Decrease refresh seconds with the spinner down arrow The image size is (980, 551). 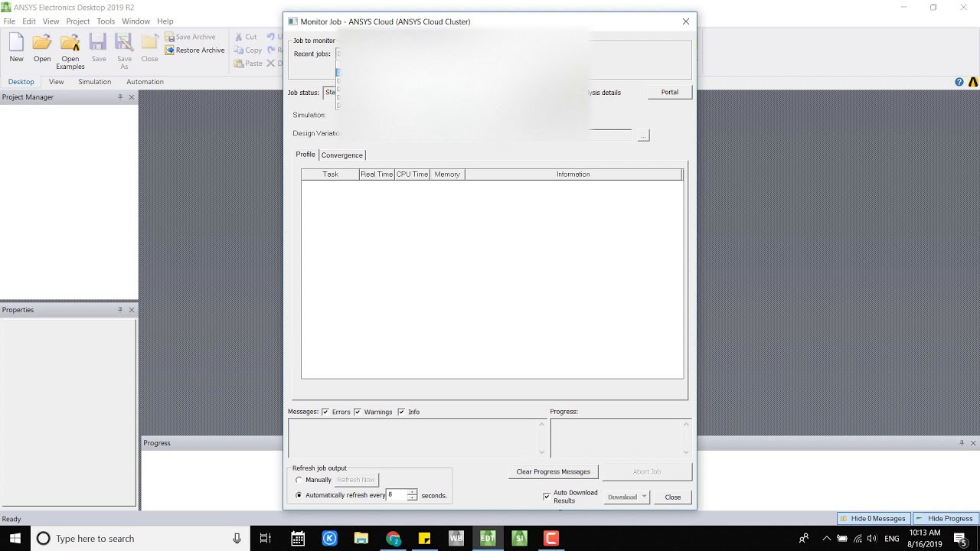click(x=412, y=498)
